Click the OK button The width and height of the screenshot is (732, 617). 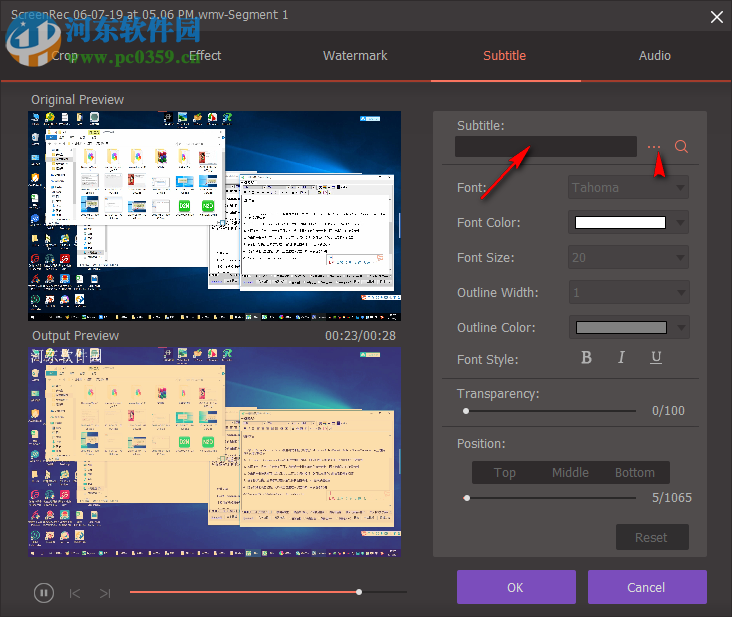[x=516, y=587]
